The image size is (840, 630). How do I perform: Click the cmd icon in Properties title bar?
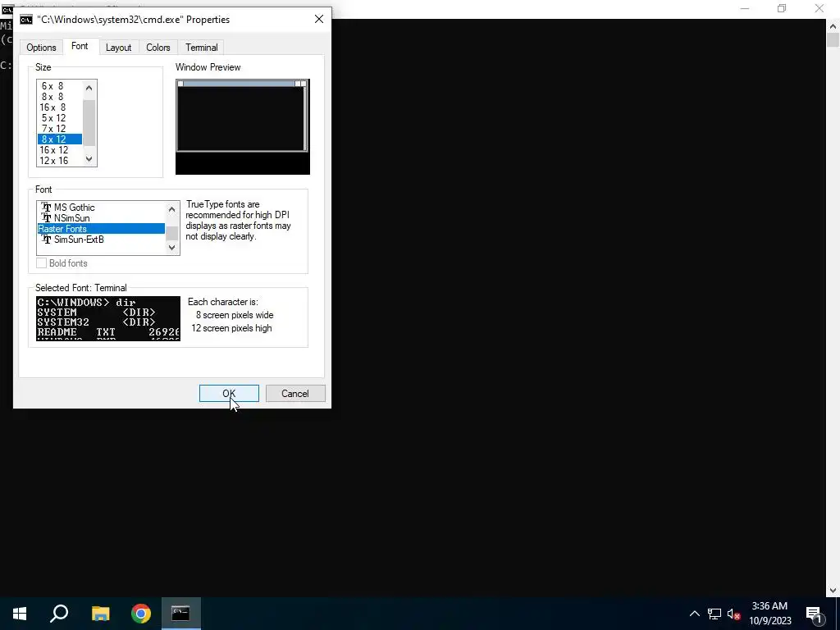[x=25, y=20]
